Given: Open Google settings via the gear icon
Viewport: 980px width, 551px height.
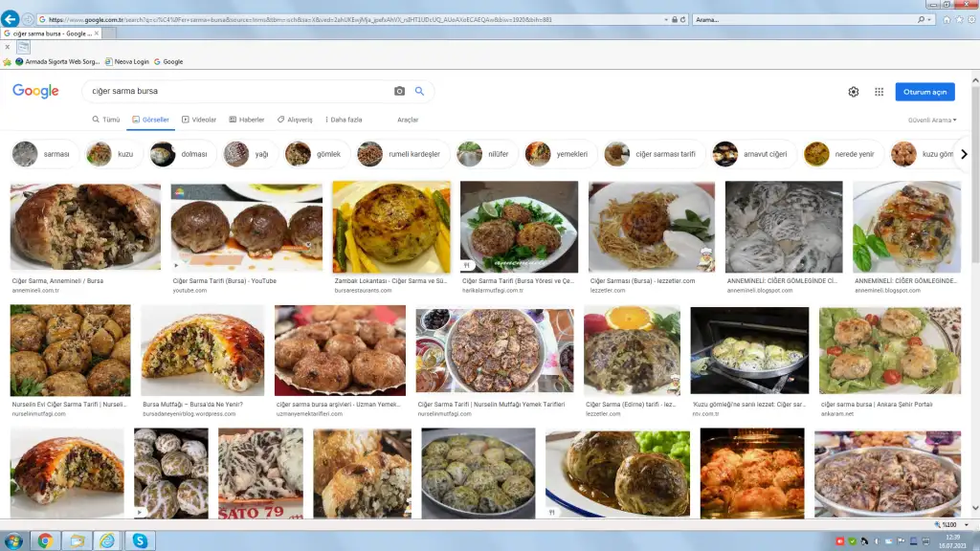Looking at the screenshot, I should click(854, 91).
